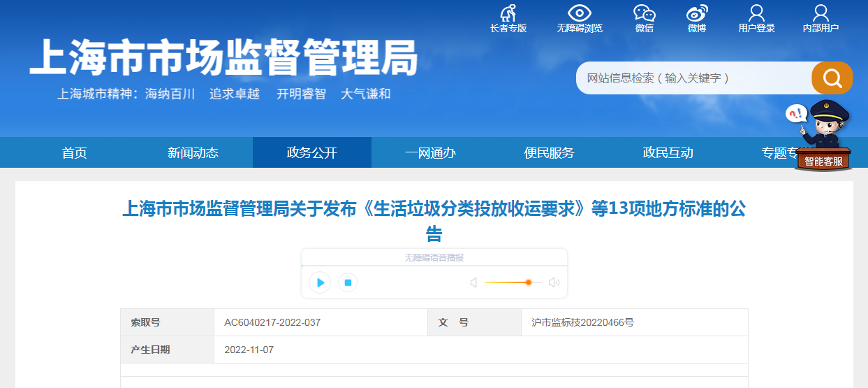This screenshot has height=388, width=868.
Task: Open the 长者专版 elderly mode icon
Action: (x=508, y=13)
